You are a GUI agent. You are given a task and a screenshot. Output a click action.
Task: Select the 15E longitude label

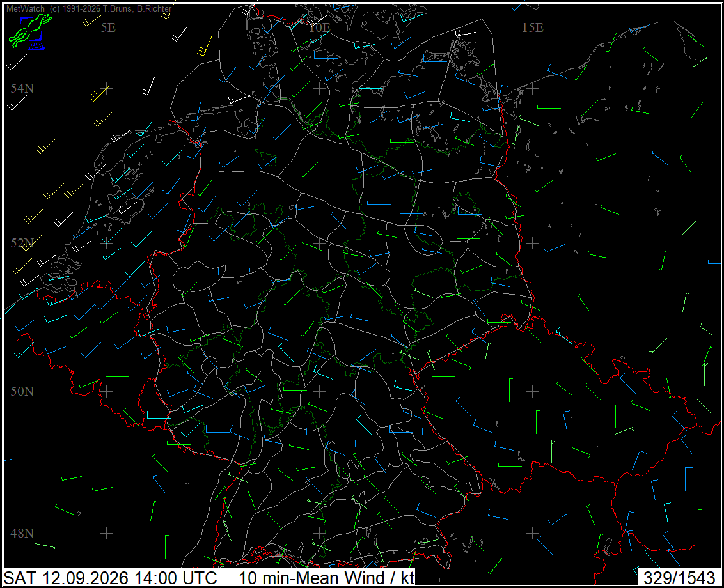(x=532, y=27)
